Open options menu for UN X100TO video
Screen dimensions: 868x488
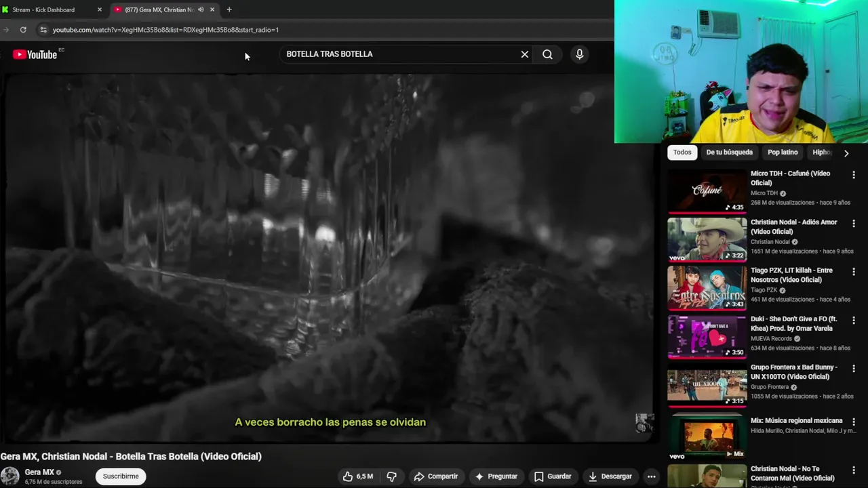click(854, 369)
